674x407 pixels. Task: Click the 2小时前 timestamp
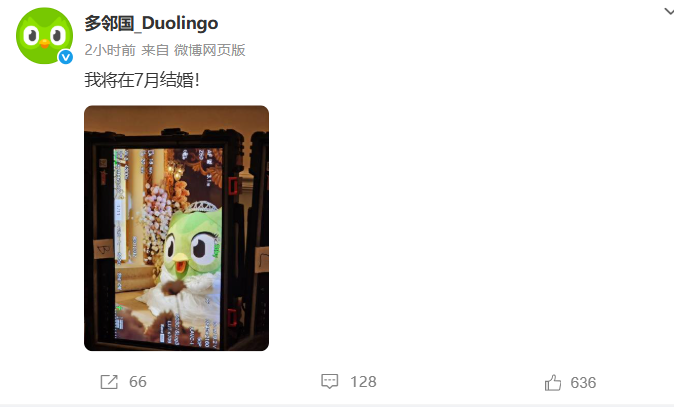[110, 50]
